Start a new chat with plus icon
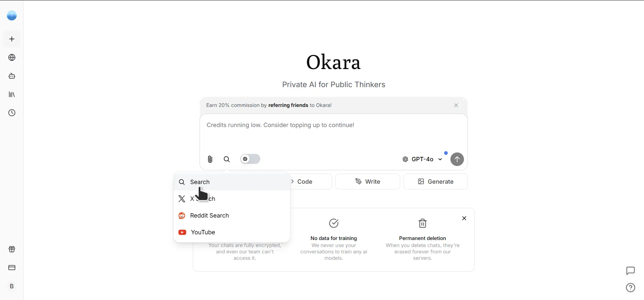Image resolution: width=644 pixels, height=300 pixels. (x=12, y=39)
